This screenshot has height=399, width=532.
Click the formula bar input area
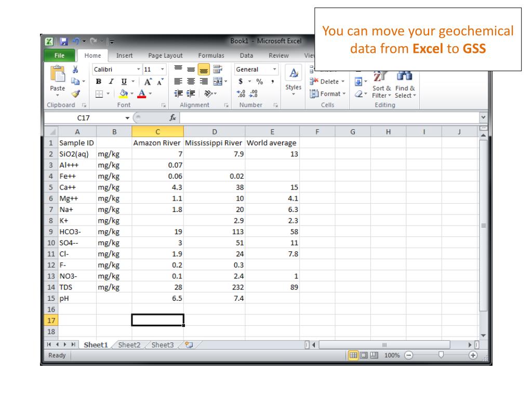(329, 118)
